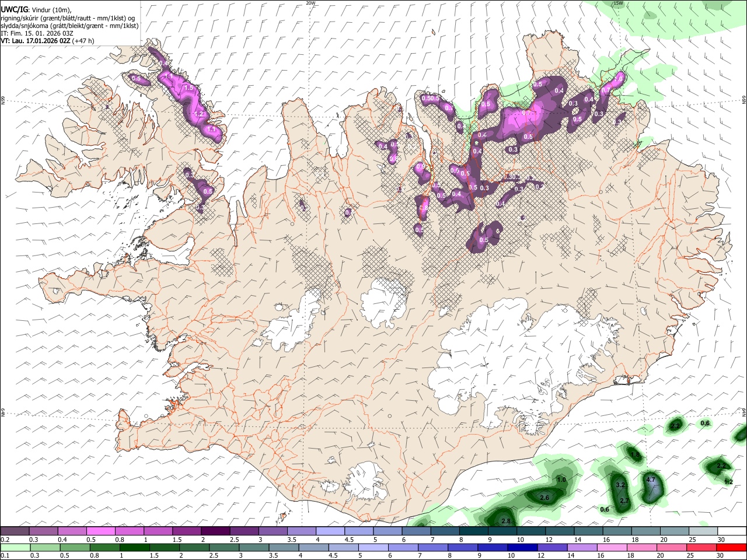Click the light pink swatch labeled 16 in the lower legend row

612,547
